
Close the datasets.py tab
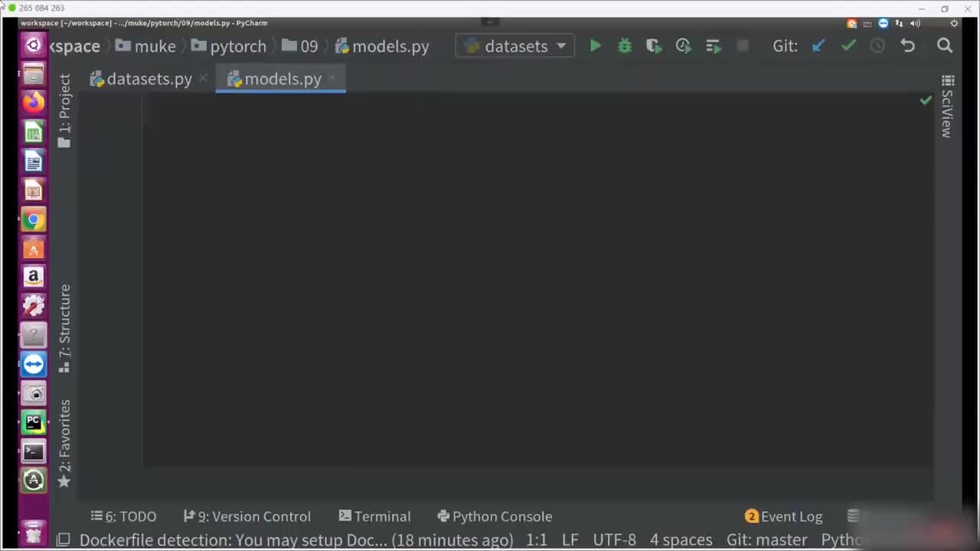(203, 78)
